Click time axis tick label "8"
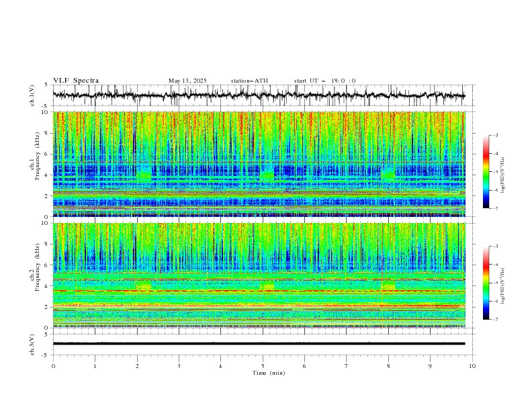532x411 pixels. tap(388, 366)
